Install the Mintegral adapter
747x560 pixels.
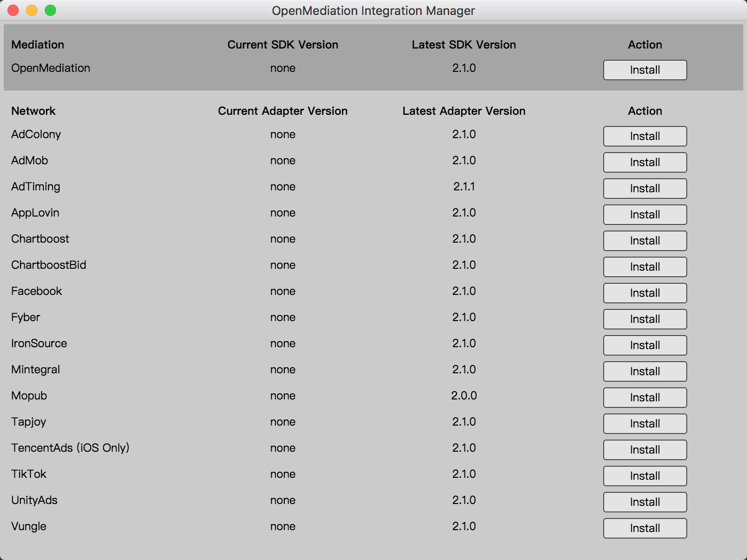point(645,371)
